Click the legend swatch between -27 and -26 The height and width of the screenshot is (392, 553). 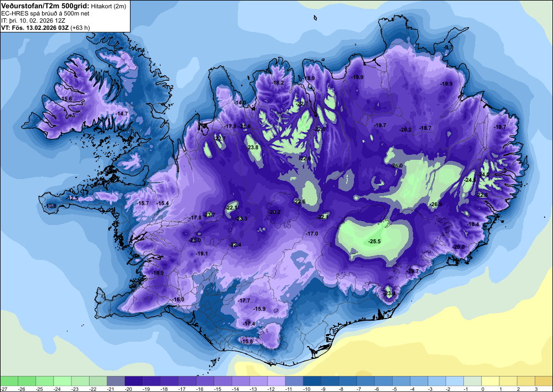[9, 381]
